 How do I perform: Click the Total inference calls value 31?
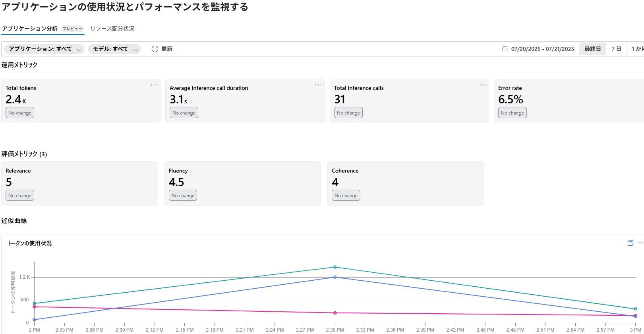point(340,99)
